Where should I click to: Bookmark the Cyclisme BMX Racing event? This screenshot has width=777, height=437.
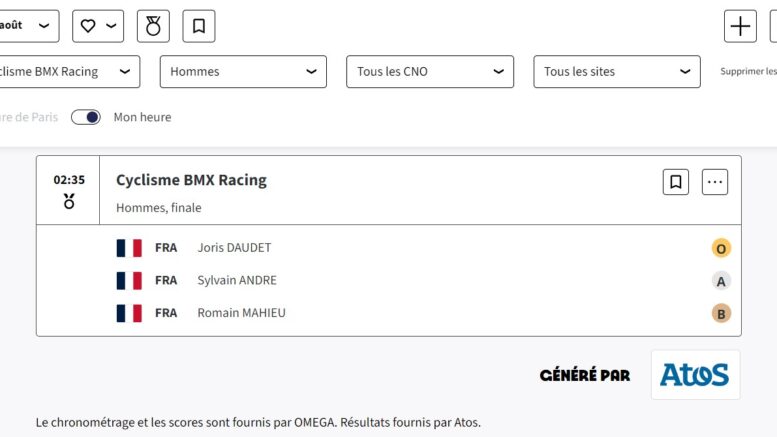(676, 182)
